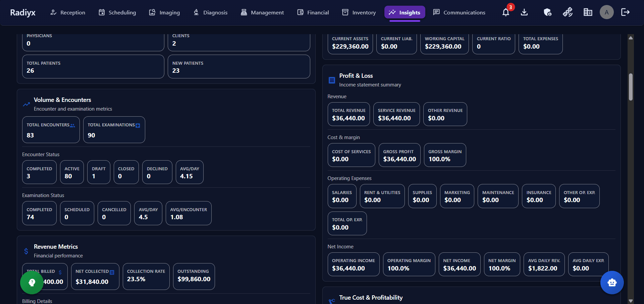644x304 pixels.
Task: Click the green lightbulb help button
Action: click(x=32, y=283)
